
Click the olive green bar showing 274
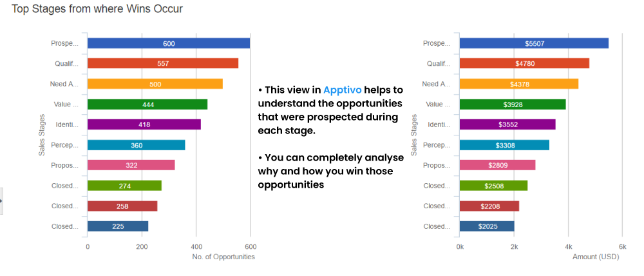click(x=125, y=186)
